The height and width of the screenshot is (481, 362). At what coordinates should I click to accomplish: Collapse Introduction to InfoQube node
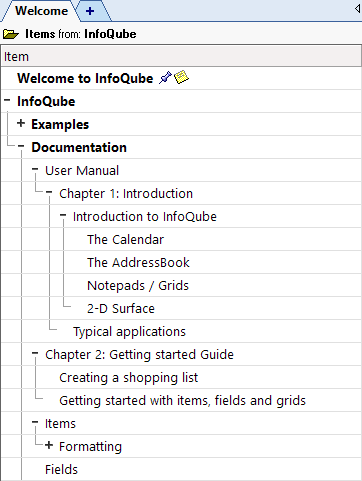(x=63, y=215)
